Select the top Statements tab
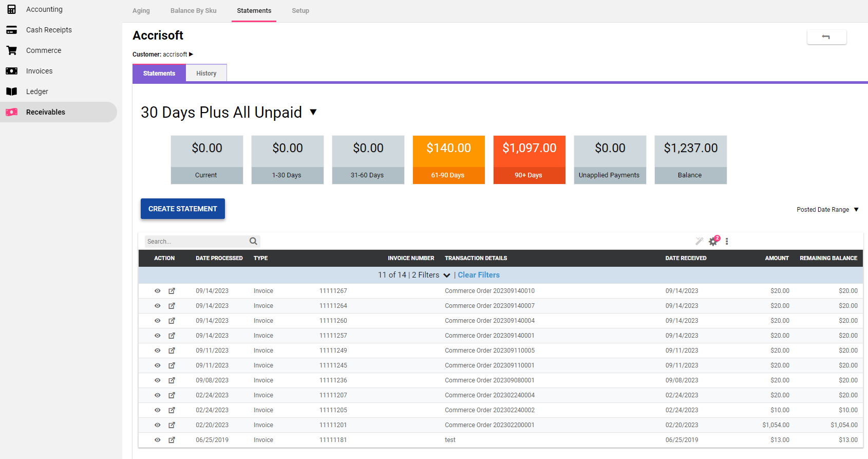The height and width of the screenshot is (459, 868). click(254, 11)
